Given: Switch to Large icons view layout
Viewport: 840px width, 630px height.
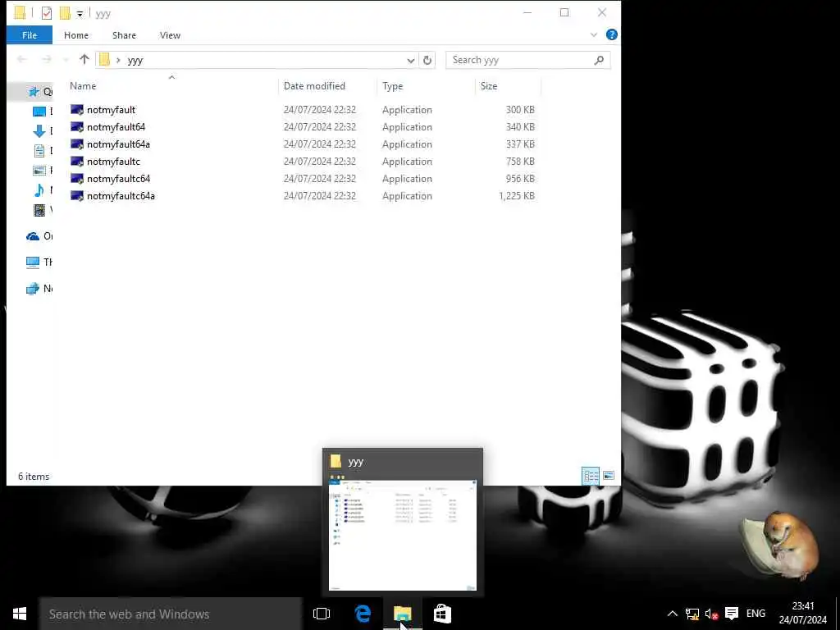Looking at the screenshot, I should [609, 476].
